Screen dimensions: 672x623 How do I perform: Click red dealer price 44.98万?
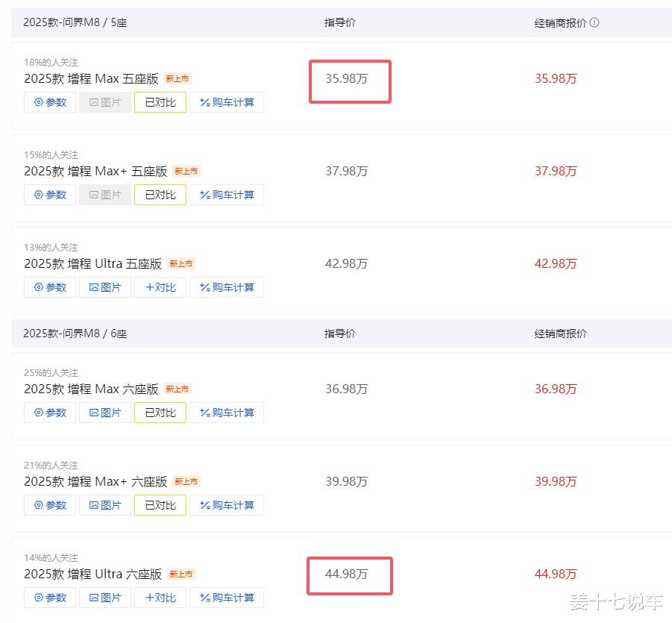(x=556, y=574)
